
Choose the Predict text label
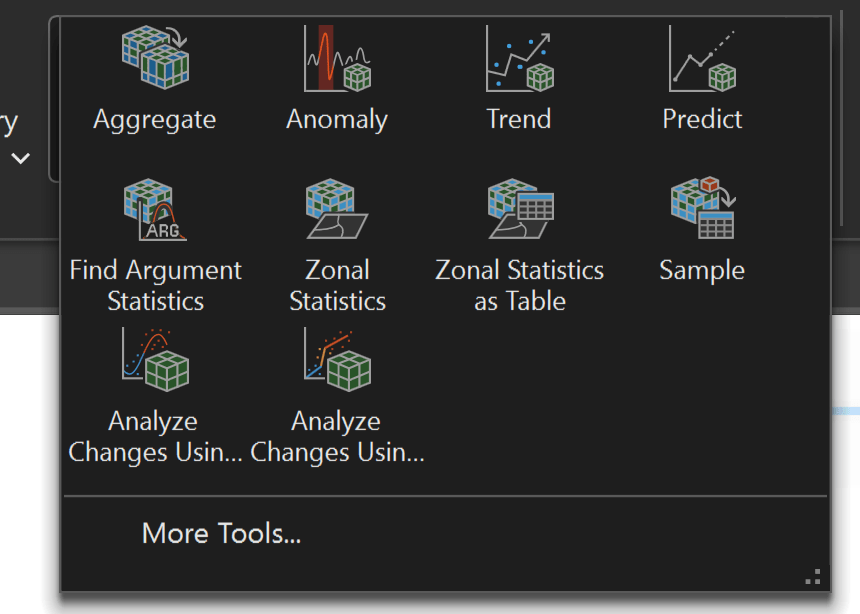(x=702, y=120)
